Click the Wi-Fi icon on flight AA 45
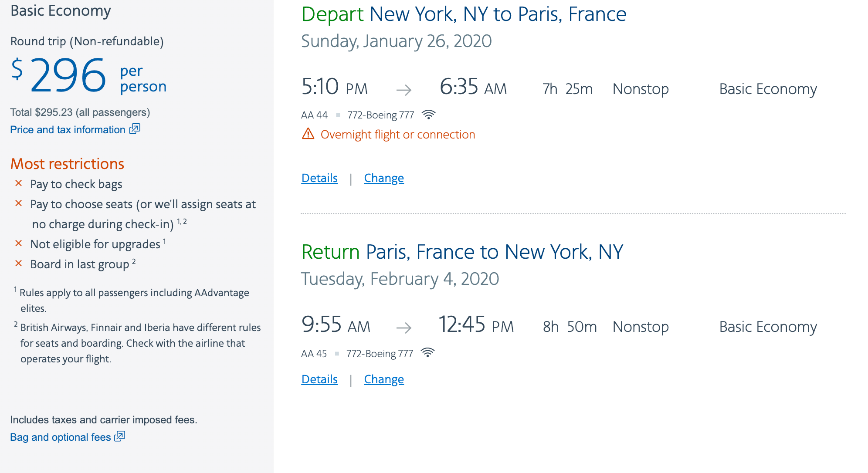The image size is (868, 473). pos(428,353)
